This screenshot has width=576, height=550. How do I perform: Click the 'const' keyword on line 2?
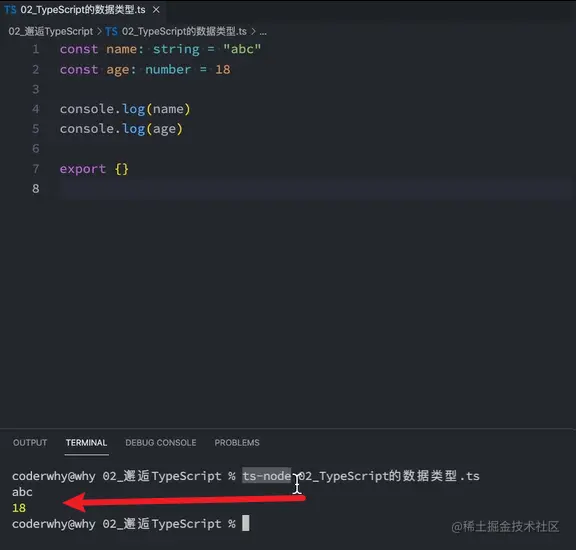pyautogui.click(x=79, y=69)
